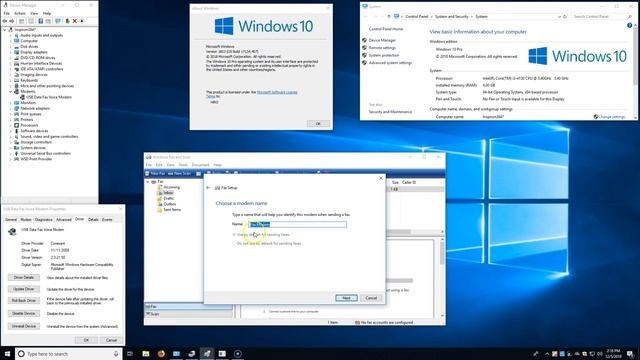Switch to the Details tab in modem properties
Screen dimensions: 640x360
click(x=93, y=220)
